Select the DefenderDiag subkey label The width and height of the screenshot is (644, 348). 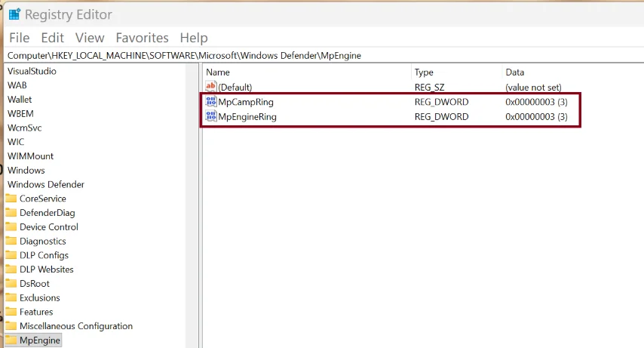point(48,213)
